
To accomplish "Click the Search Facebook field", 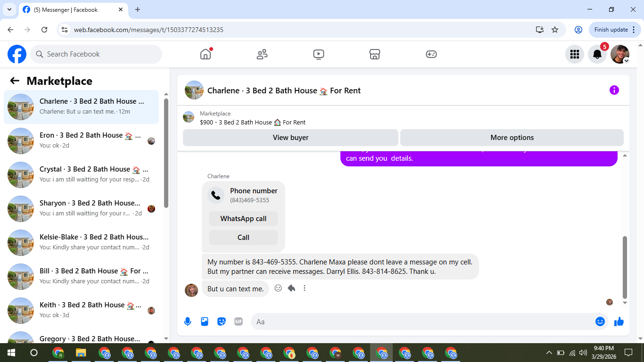I will (x=96, y=54).
